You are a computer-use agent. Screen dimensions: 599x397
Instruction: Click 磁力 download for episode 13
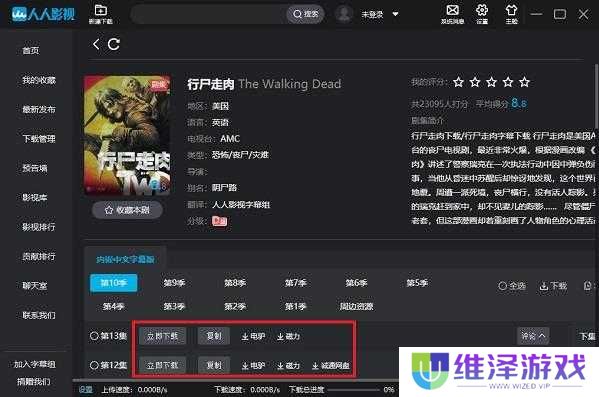click(x=289, y=336)
